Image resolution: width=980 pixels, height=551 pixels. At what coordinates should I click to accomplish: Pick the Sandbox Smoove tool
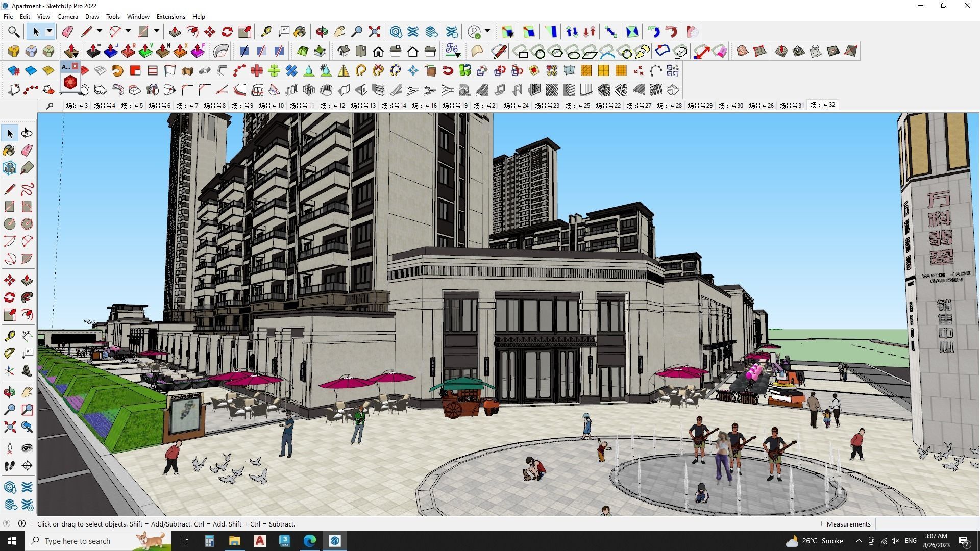(781, 51)
